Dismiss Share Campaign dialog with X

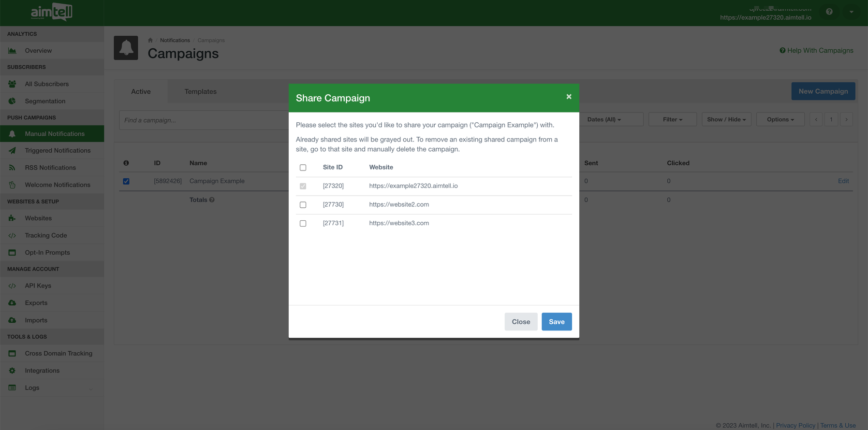569,97
